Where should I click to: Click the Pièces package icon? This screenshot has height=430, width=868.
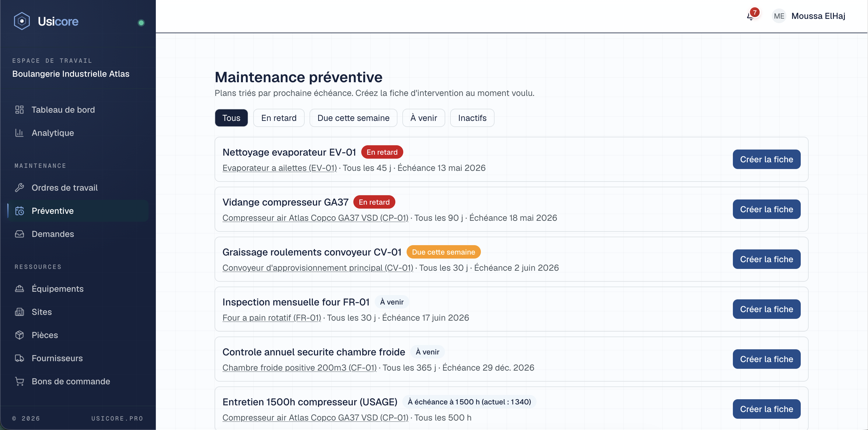[19, 335]
